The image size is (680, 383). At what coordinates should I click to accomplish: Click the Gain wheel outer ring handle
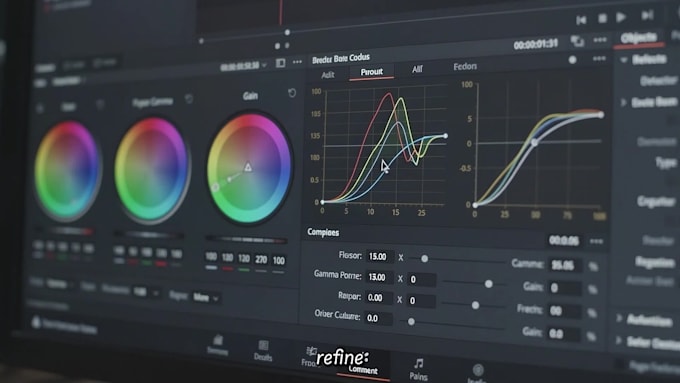point(215,187)
